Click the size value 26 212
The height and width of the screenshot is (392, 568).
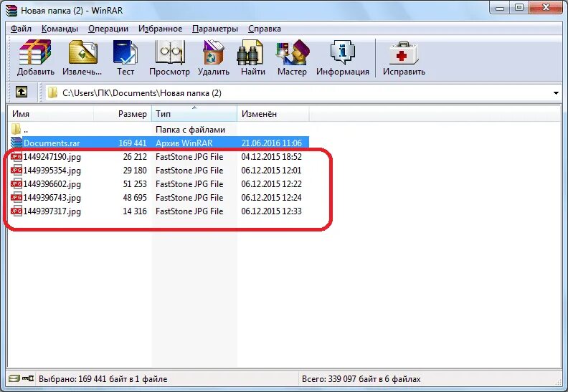pos(135,157)
